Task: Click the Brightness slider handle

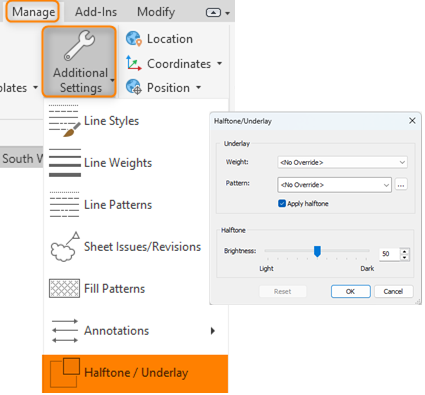Action: click(317, 252)
